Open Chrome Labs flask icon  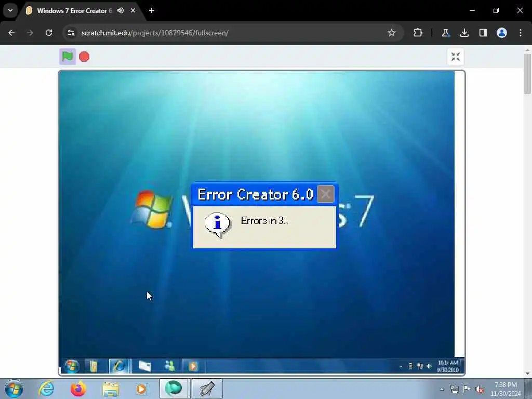[445, 33]
